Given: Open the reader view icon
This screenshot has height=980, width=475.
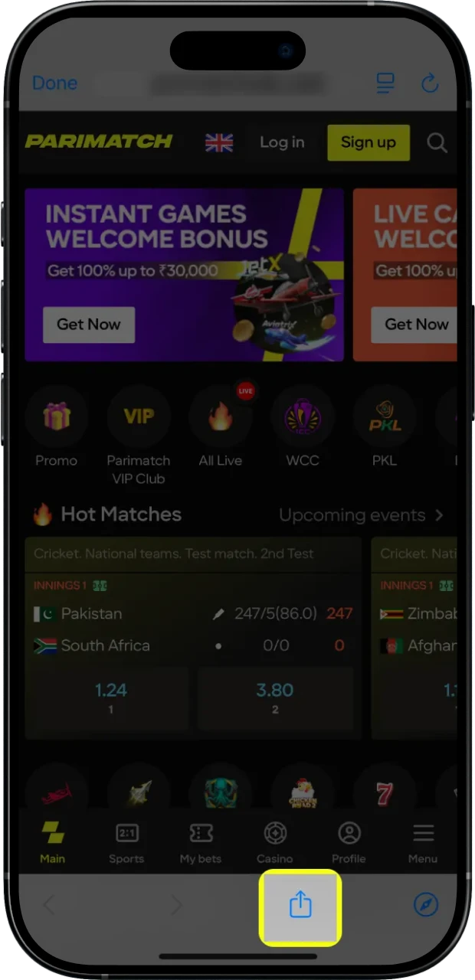Looking at the screenshot, I should pyautogui.click(x=385, y=83).
